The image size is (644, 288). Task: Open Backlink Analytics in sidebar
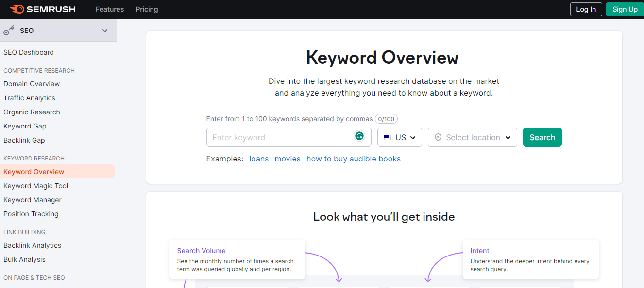pyautogui.click(x=33, y=245)
